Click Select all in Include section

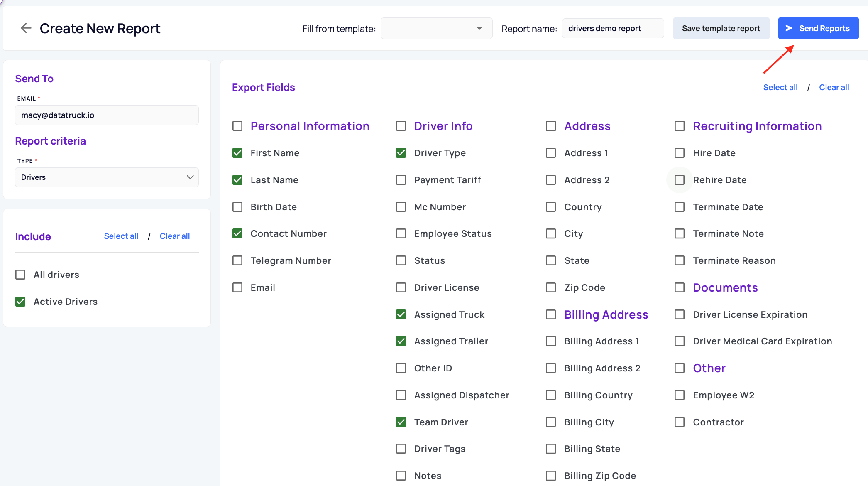point(121,236)
